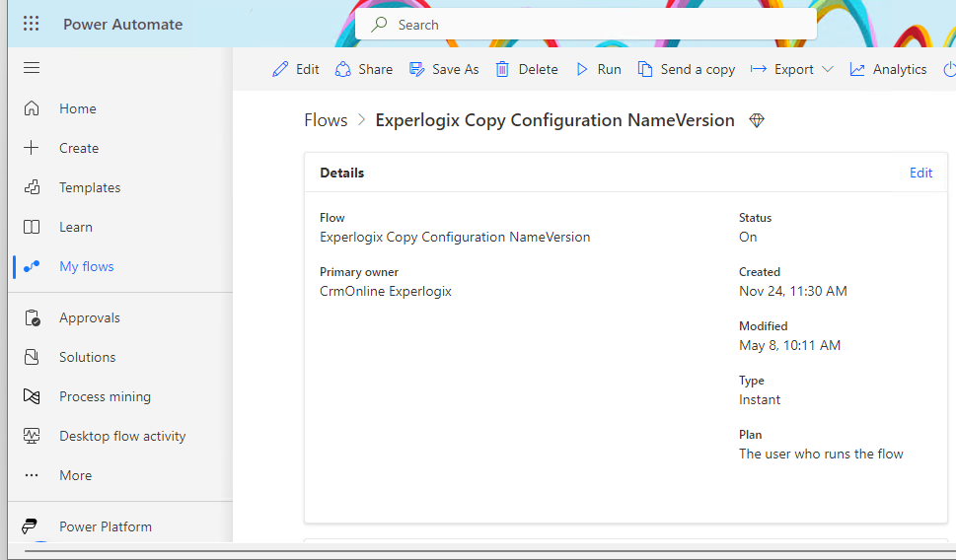
Task: Click the created date Nov 24, 11:30 AM
Action: point(792,291)
